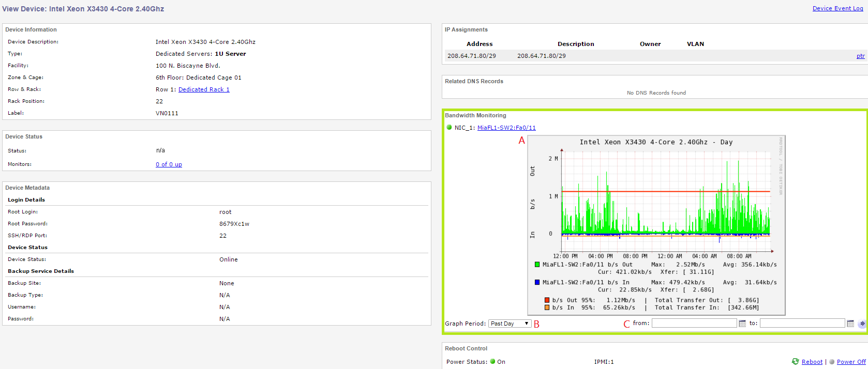Image resolution: width=868 pixels, height=369 pixels.
Task: Open the MiaFL1-SW2:Fa0/11 switch port link
Action: (x=506, y=128)
